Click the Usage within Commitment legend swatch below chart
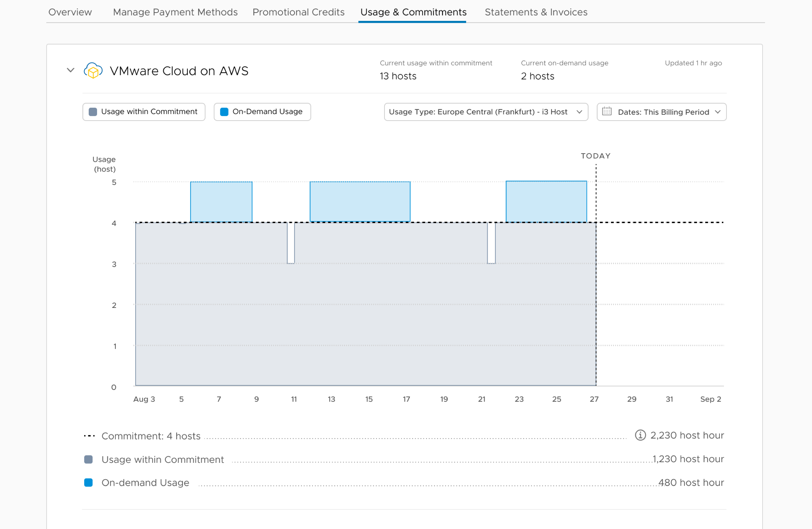Viewport: 812px width, 529px height. tap(88, 459)
